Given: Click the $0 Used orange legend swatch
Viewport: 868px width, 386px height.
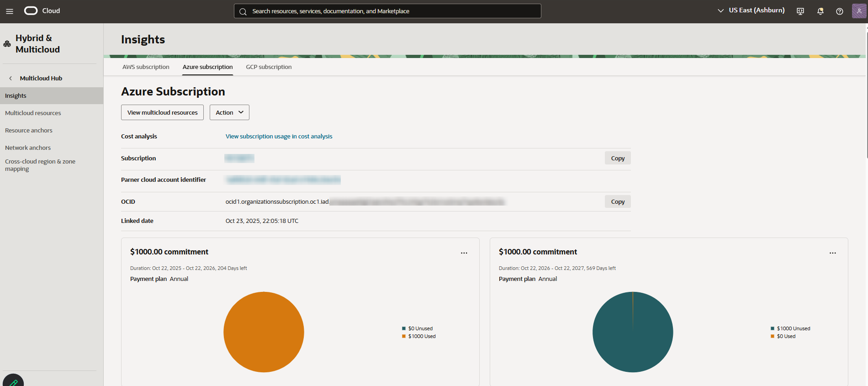Looking at the screenshot, I should click(773, 336).
